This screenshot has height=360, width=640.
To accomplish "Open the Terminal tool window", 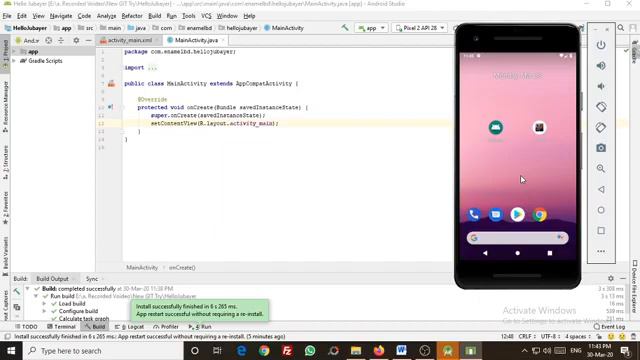I will pos(61,327).
